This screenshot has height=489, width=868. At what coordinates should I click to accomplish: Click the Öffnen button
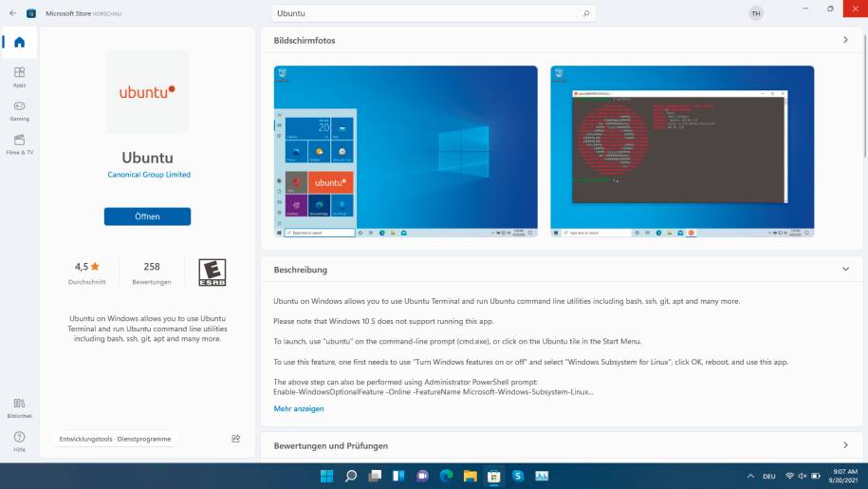[x=147, y=216]
